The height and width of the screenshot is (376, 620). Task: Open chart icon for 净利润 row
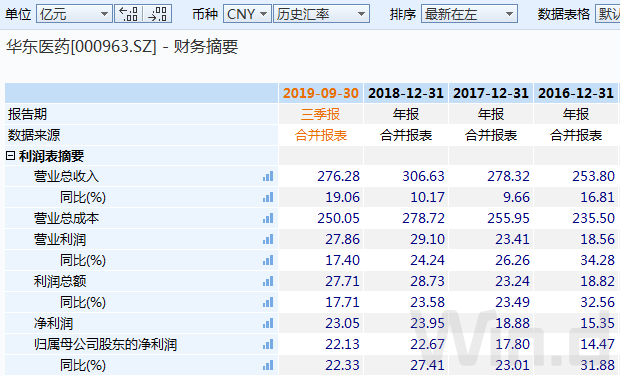coord(268,323)
